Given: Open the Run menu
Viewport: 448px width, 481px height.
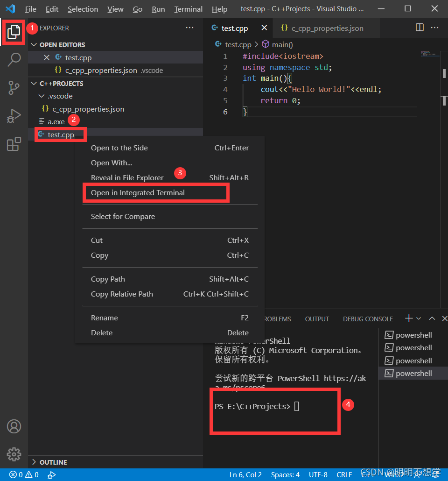Looking at the screenshot, I should point(158,9).
